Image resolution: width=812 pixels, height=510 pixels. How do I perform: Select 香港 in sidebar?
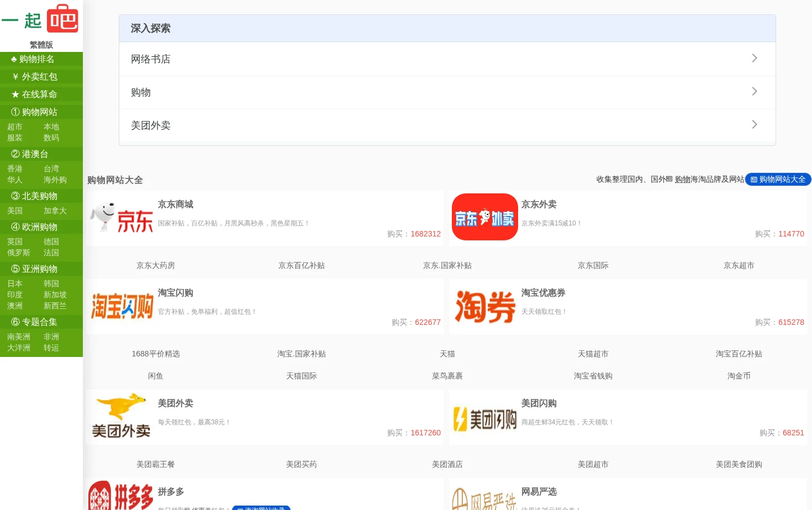tap(15, 169)
